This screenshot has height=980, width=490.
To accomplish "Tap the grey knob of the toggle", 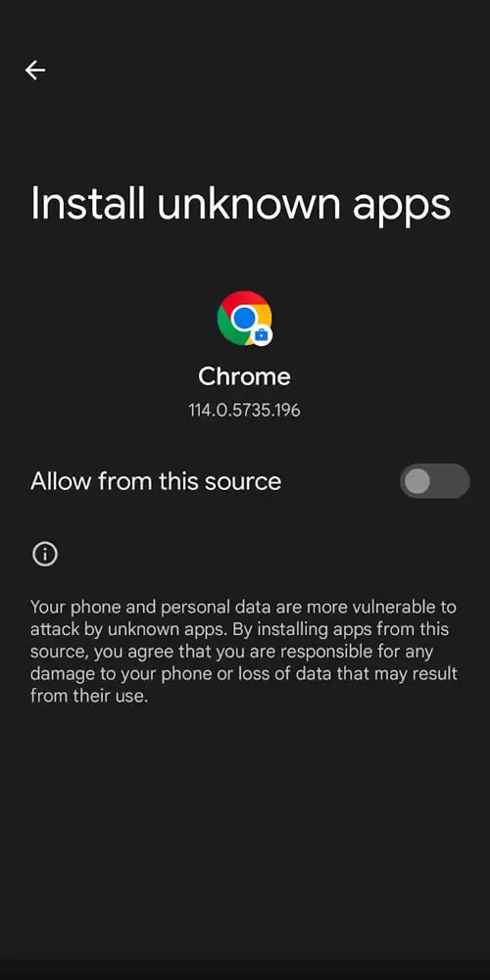I will (x=416, y=481).
